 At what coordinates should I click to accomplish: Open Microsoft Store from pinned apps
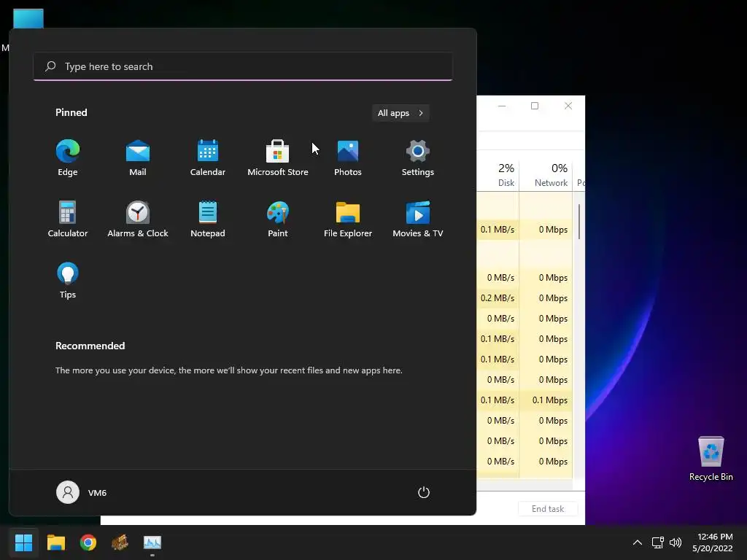point(278,158)
